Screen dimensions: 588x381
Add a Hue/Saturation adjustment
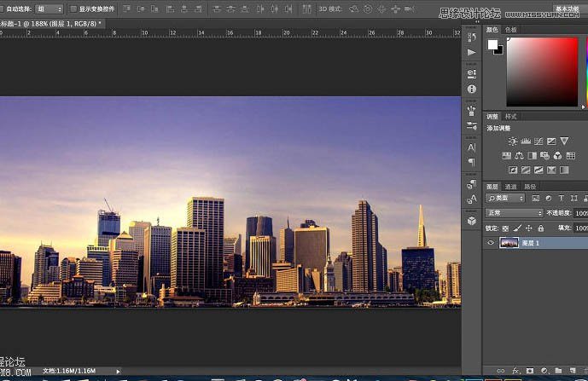(x=506, y=155)
